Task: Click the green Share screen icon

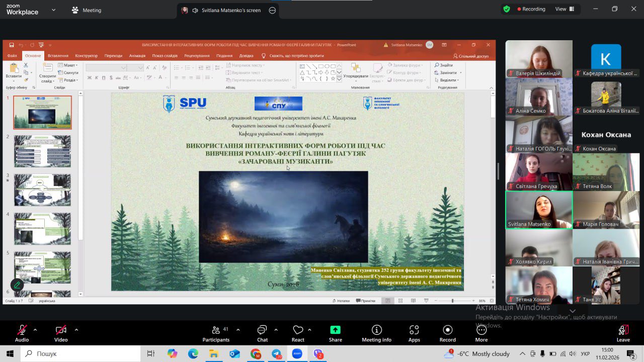Action: (335, 330)
